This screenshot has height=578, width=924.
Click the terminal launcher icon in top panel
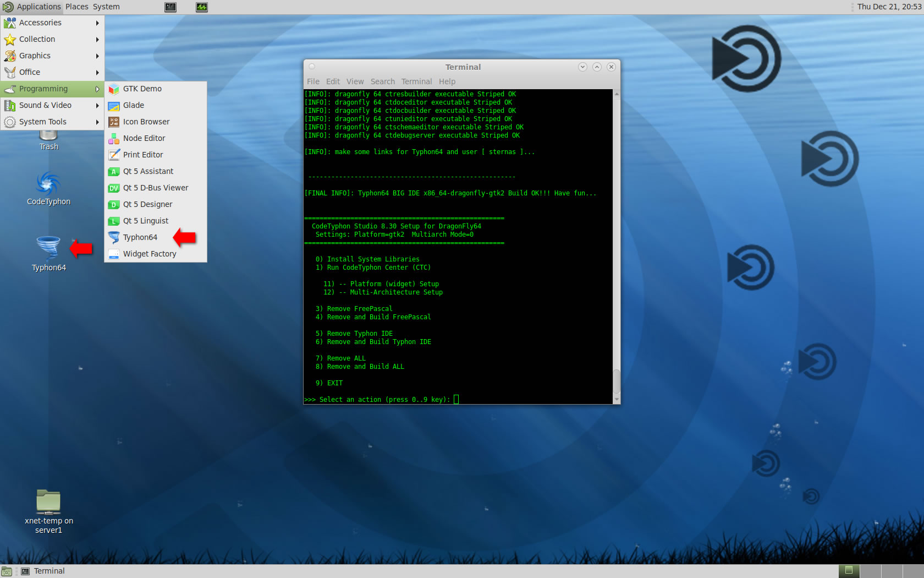tap(170, 7)
